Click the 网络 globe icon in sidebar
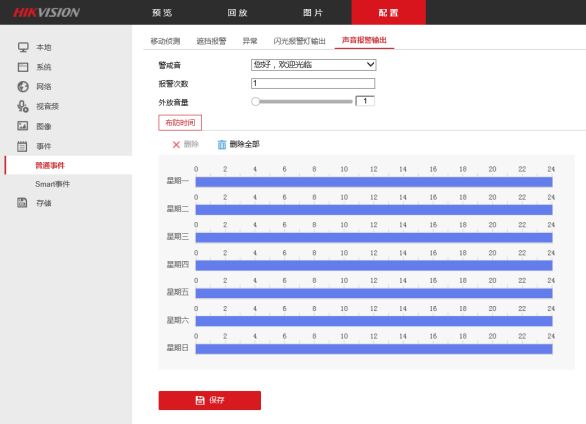 tap(23, 87)
